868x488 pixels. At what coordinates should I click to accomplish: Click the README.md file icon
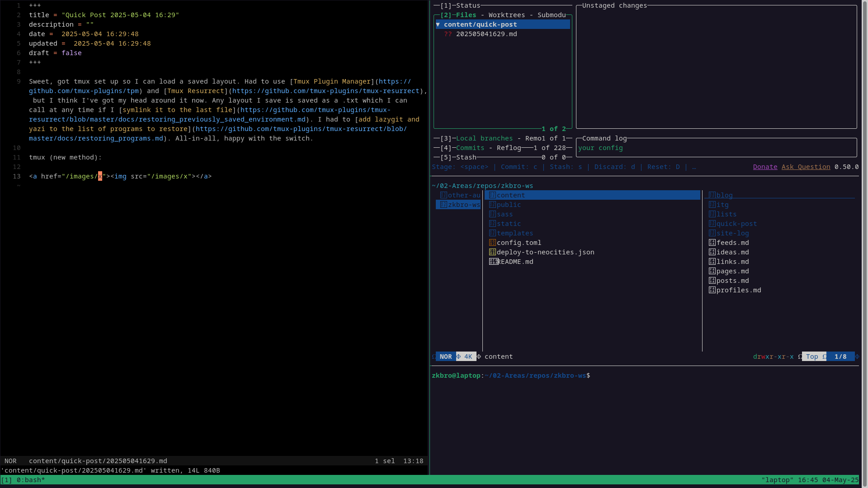[x=493, y=262]
